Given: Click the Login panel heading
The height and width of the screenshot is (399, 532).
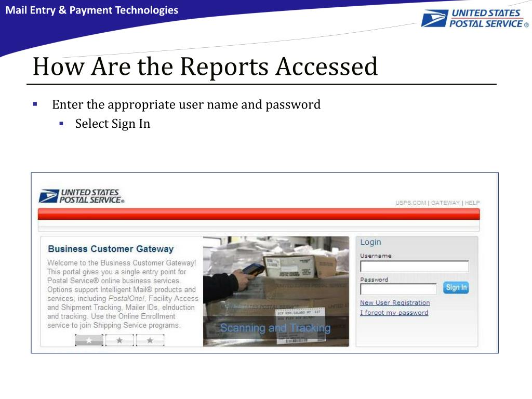Looking at the screenshot, I should (x=370, y=242).
